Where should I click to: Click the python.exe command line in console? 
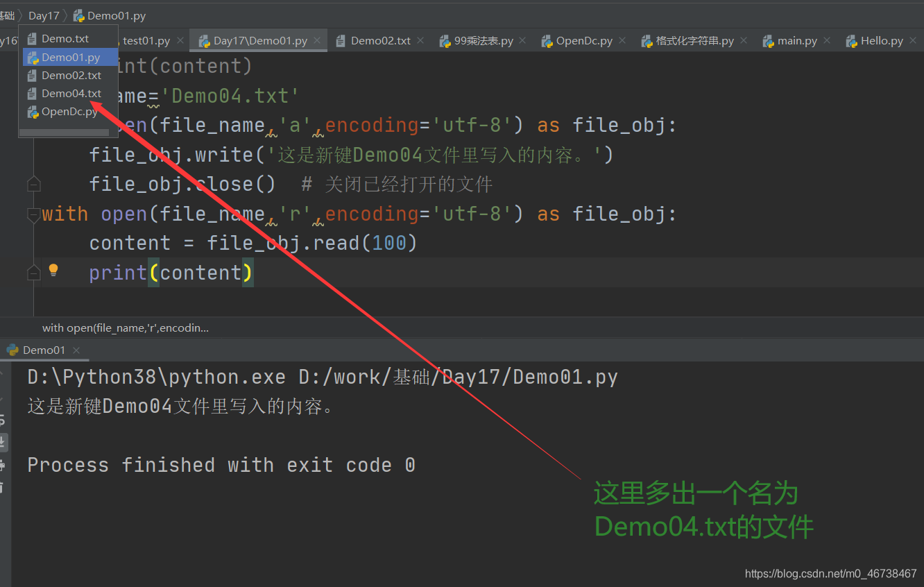[323, 377]
